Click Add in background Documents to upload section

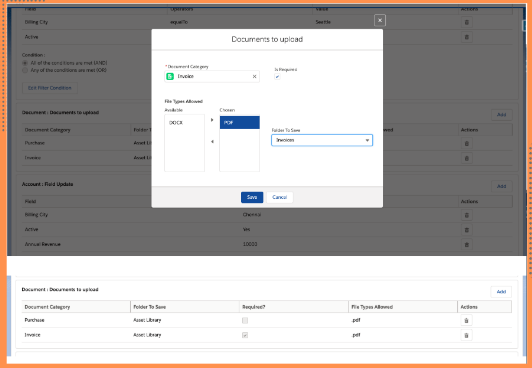click(501, 115)
